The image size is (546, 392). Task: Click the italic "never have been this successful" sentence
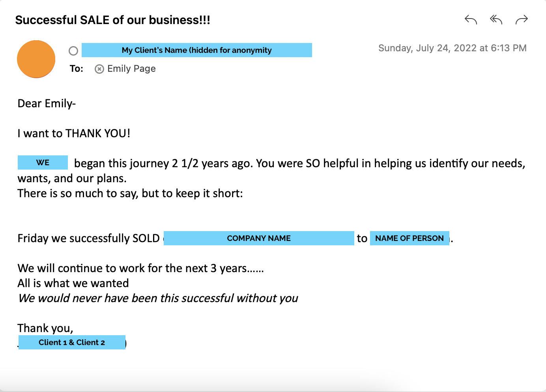pyautogui.click(x=158, y=298)
